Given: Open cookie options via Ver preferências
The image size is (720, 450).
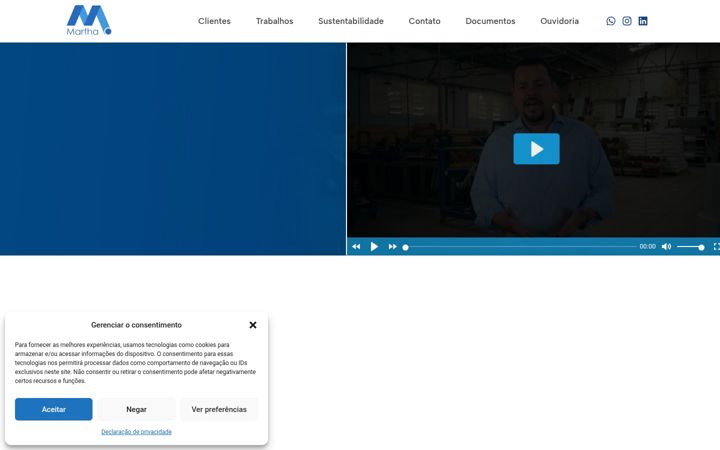Looking at the screenshot, I should pyautogui.click(x=219, y=409).
